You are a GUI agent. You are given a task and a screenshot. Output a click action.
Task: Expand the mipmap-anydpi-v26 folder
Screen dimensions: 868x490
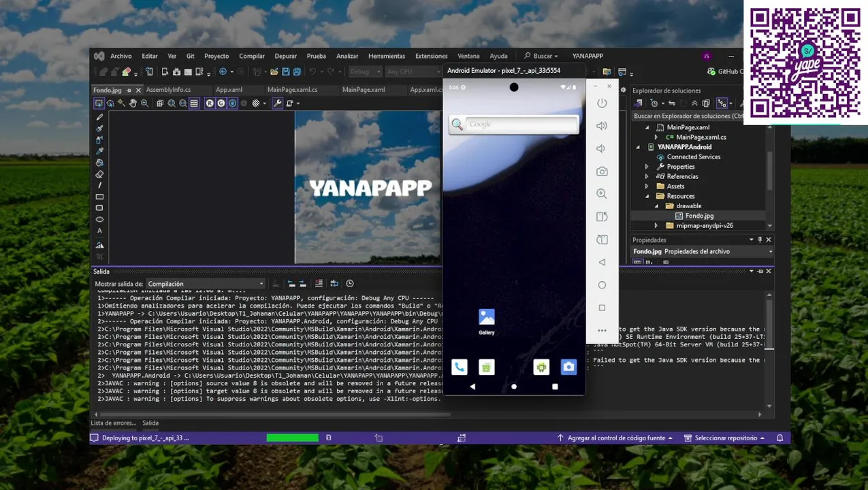[x=656, y=225]
